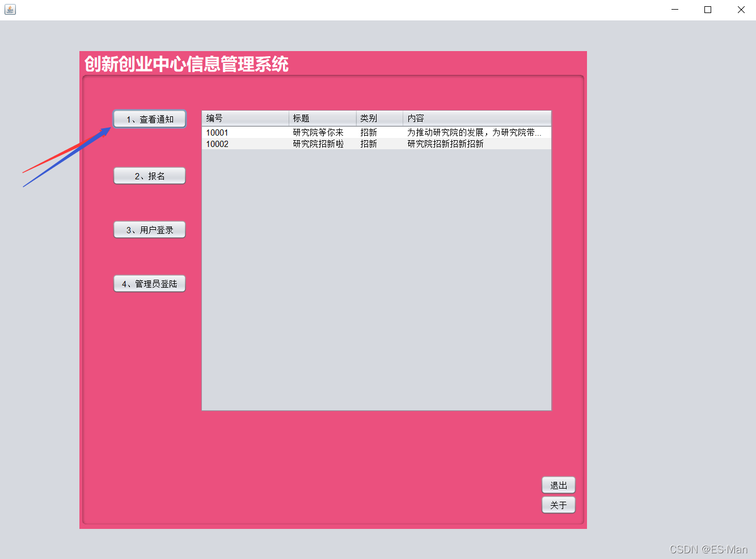Select the cell '10002'
Screen dimensions: 756x559
click(246, 144)
